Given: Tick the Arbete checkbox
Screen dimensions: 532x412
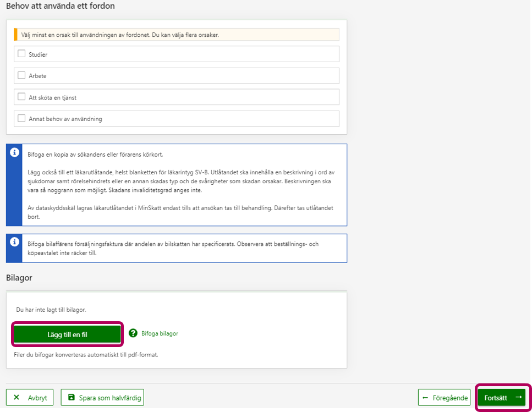Looking at the screenshot, I should coord(21,75).
